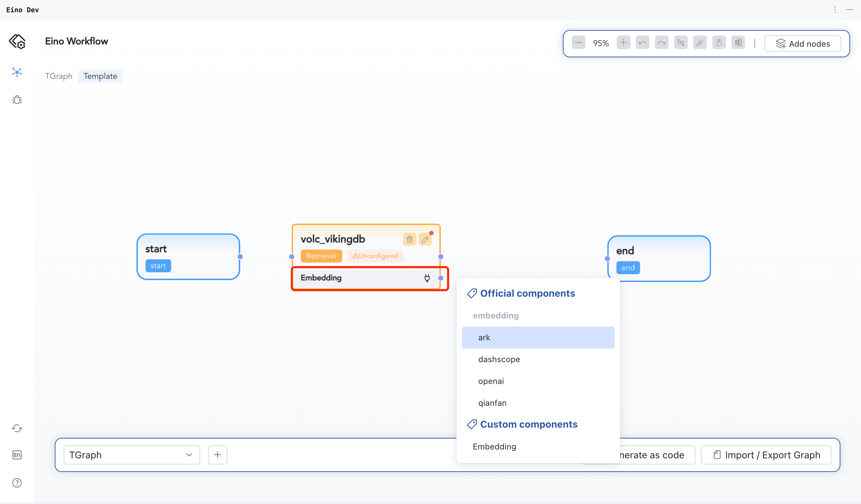Open the TGraph dropdown selector
The width and height of the screenshot is (861, 504).
click(132, 455)
